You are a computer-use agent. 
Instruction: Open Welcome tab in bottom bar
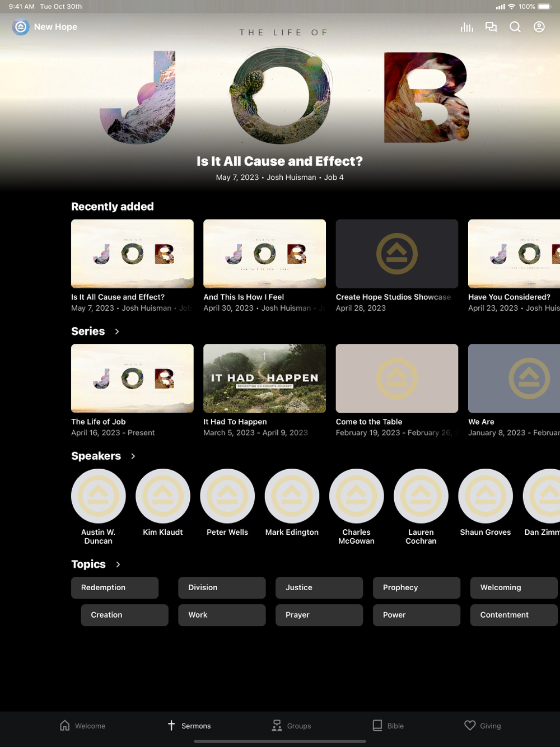[x=82, y=726]
